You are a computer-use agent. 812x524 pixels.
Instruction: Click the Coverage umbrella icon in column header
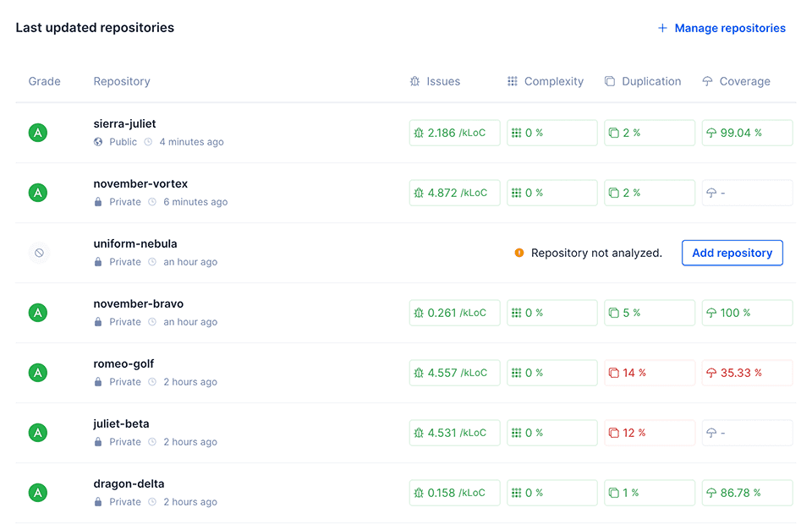(706, 81)
